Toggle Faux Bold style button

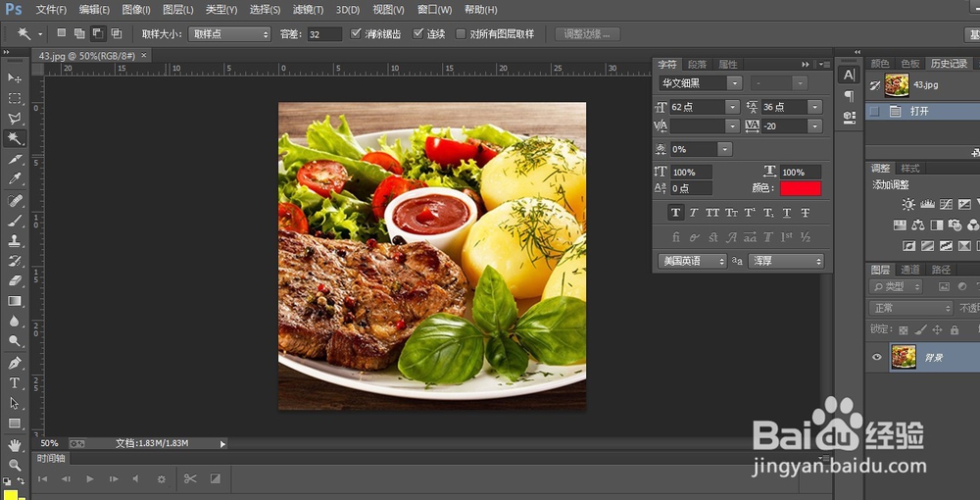(675, 213)
